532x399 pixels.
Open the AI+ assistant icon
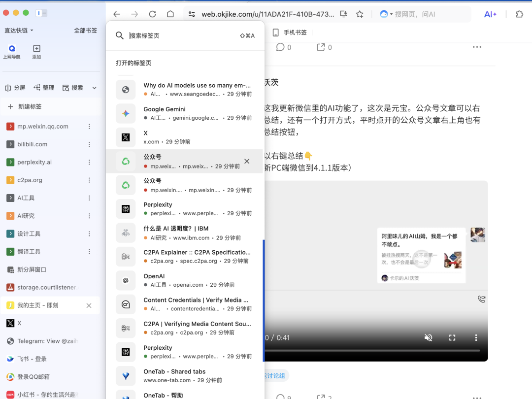tap(490, 14)
